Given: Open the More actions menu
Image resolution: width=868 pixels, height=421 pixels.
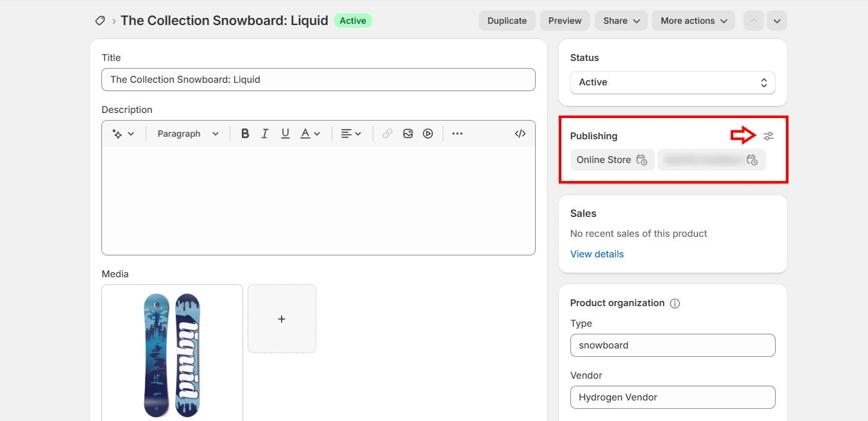Looking at the screenshot, I should click(x=693, y=20).
